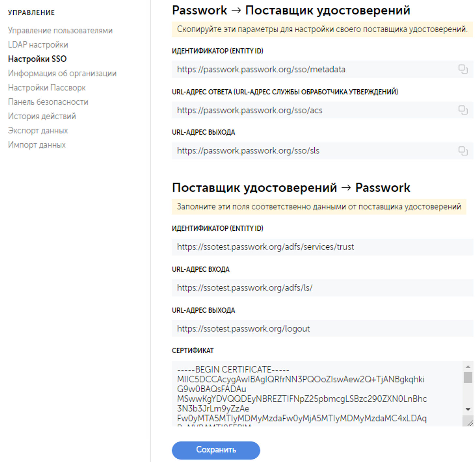The height and width of the screenshot is (462, 476).
Task: Click the identity provider Entity ID input field
Action: point(293,247)
